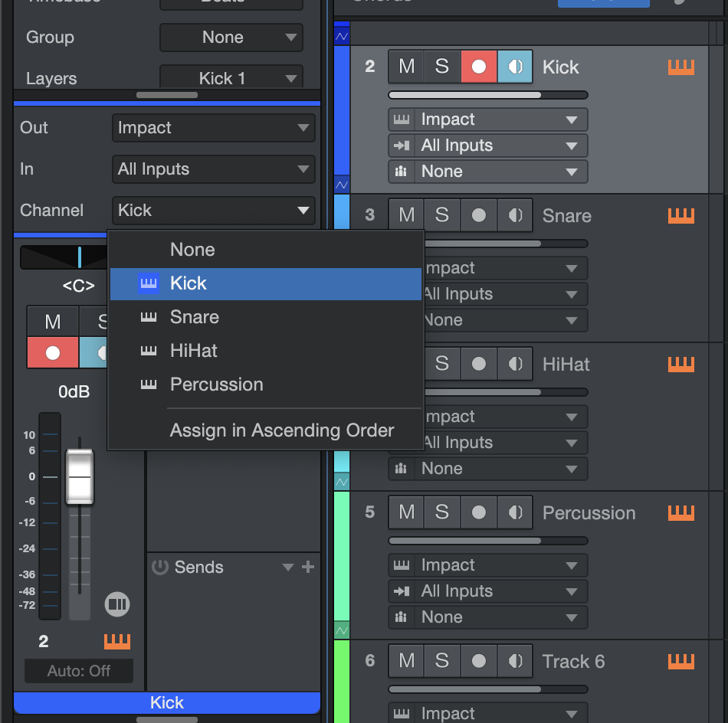Click the round channel meter mode icon
The width and height of the screenshot is (728, 723).
[117, 604]
